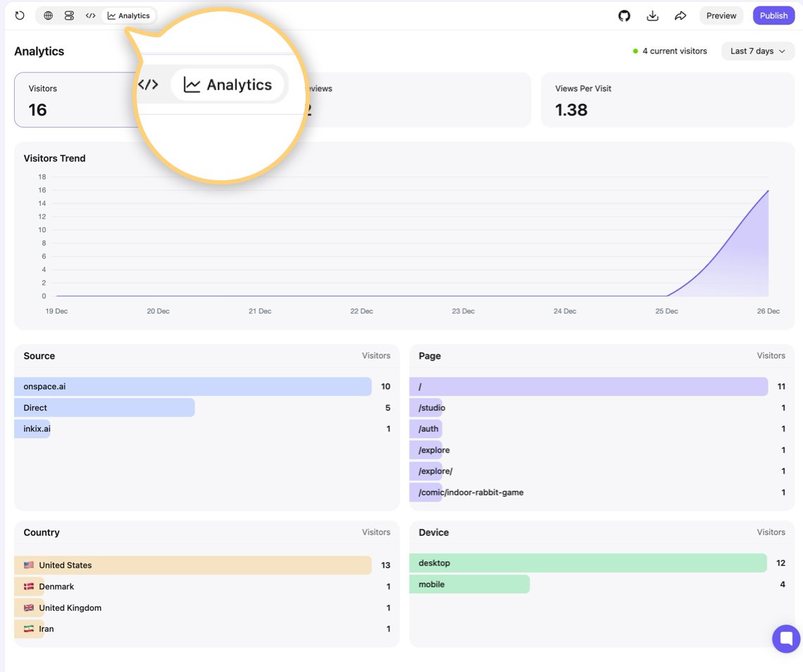Click the Iran country row
This screenshot has height=672, width=803.
tap(207, 628)
